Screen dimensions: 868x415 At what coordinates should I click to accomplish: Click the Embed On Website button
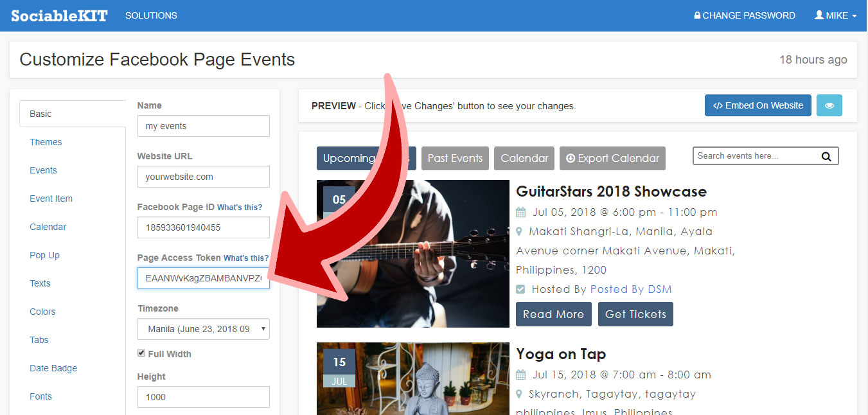coord(758,105)
